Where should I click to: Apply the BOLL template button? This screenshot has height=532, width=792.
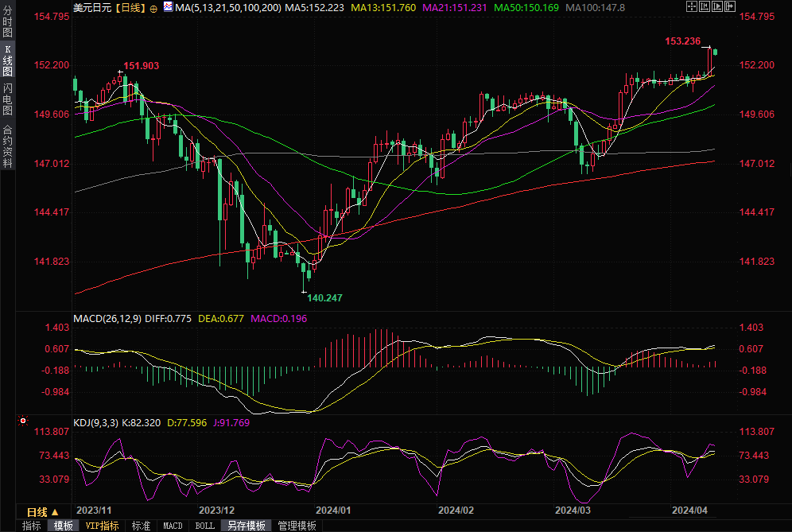(204, 526)
